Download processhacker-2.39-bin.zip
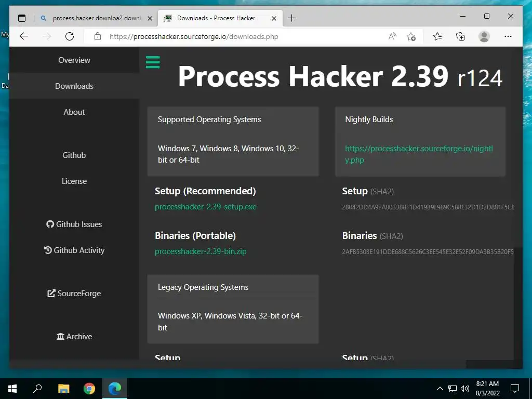 (201, 251)
